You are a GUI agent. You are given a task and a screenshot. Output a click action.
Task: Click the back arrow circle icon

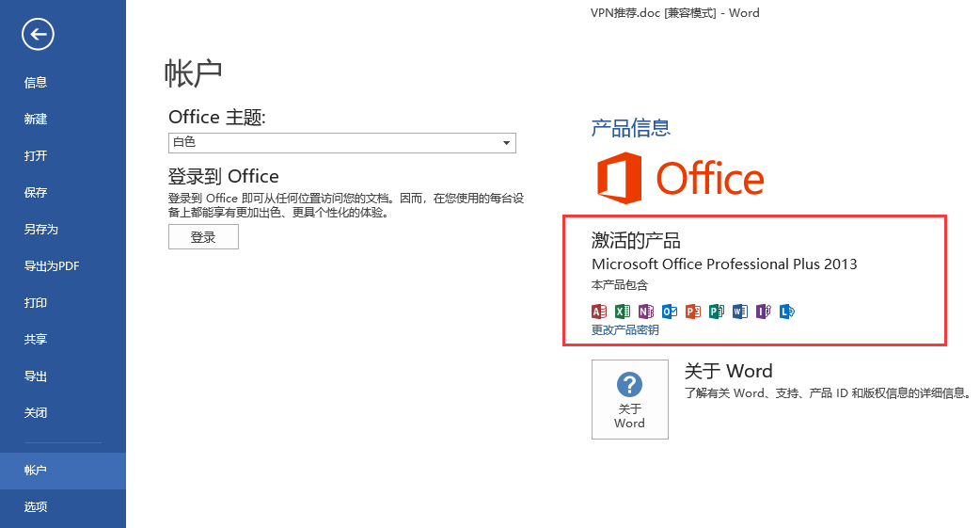tap(39, 35)
